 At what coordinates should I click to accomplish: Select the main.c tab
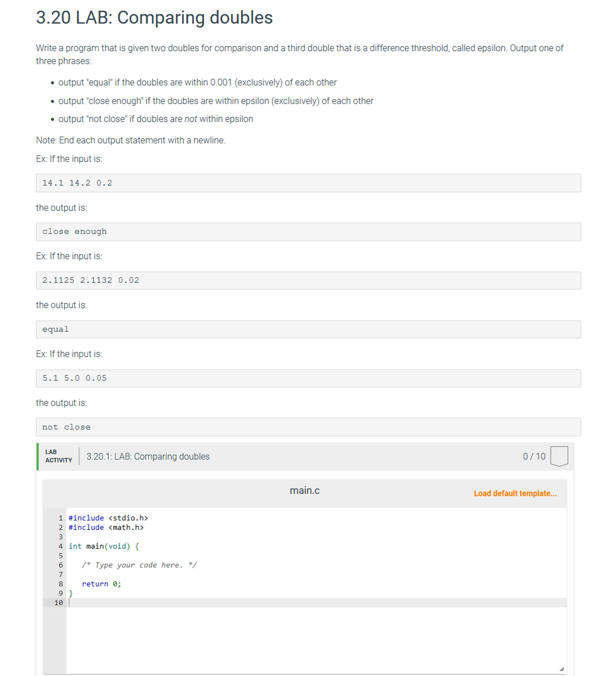click(x=305, y=490)
